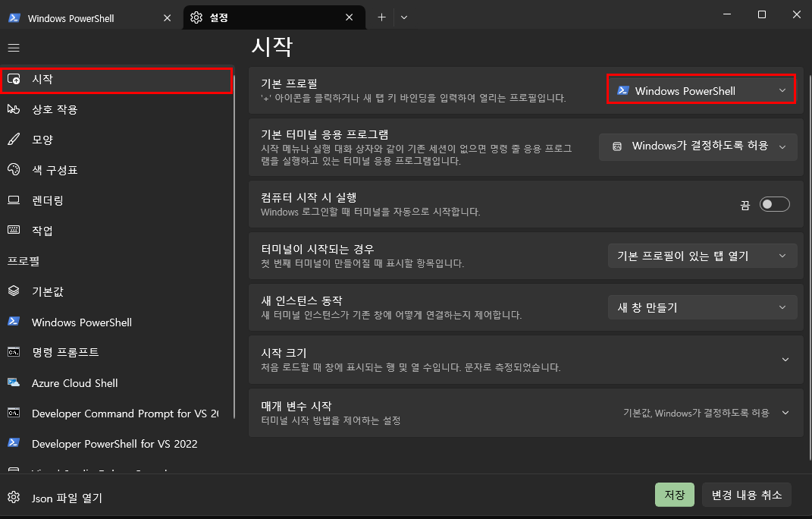
Task: Open 새 인스턴스 동작 새 창 만들기 dropdown
Action: pos(702,307)
